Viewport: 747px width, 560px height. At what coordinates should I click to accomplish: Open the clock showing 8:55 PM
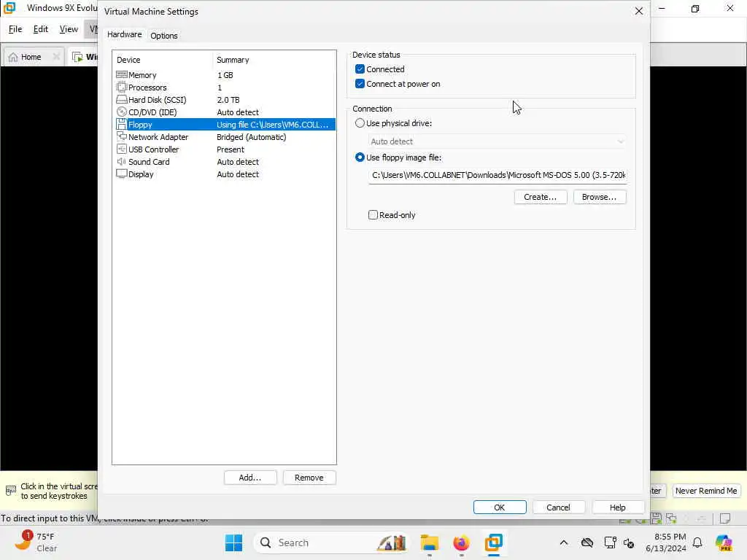tap(666, 542)
